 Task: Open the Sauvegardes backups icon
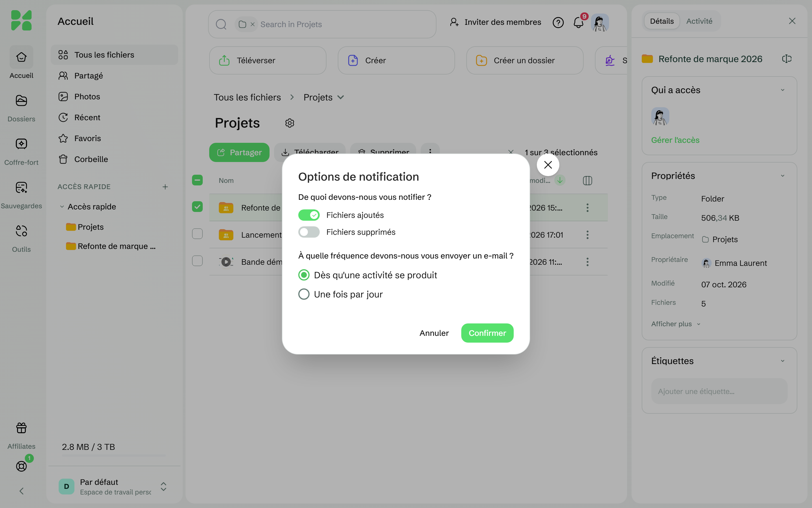21,187
